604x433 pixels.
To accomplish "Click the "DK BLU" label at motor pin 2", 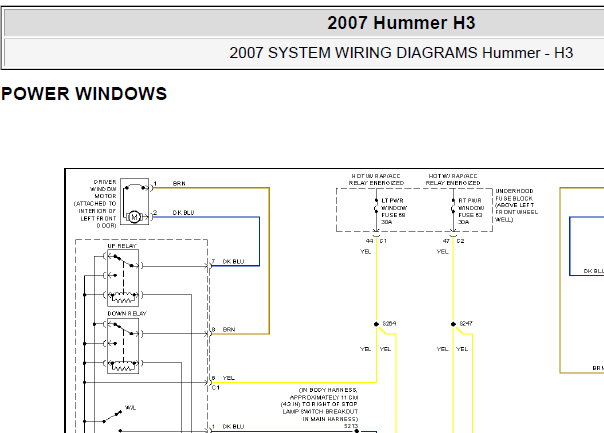I will pos(183,213).
